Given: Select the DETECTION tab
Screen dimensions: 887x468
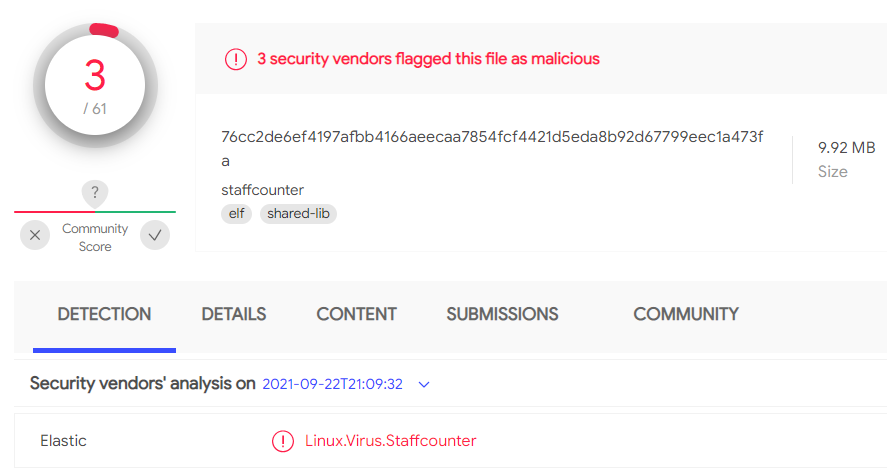Looking at the screenshot, I should 105,314.
